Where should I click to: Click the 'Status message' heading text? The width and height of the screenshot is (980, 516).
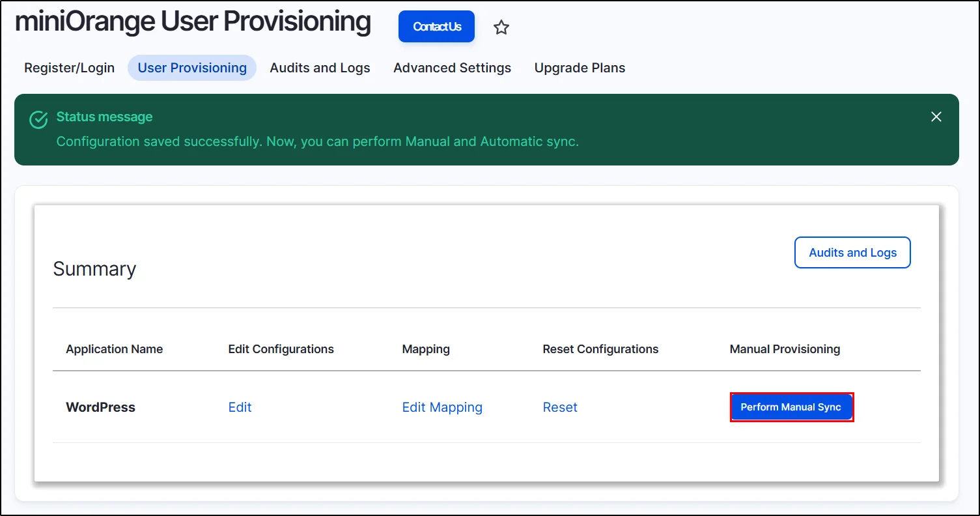tap(104, 117)
